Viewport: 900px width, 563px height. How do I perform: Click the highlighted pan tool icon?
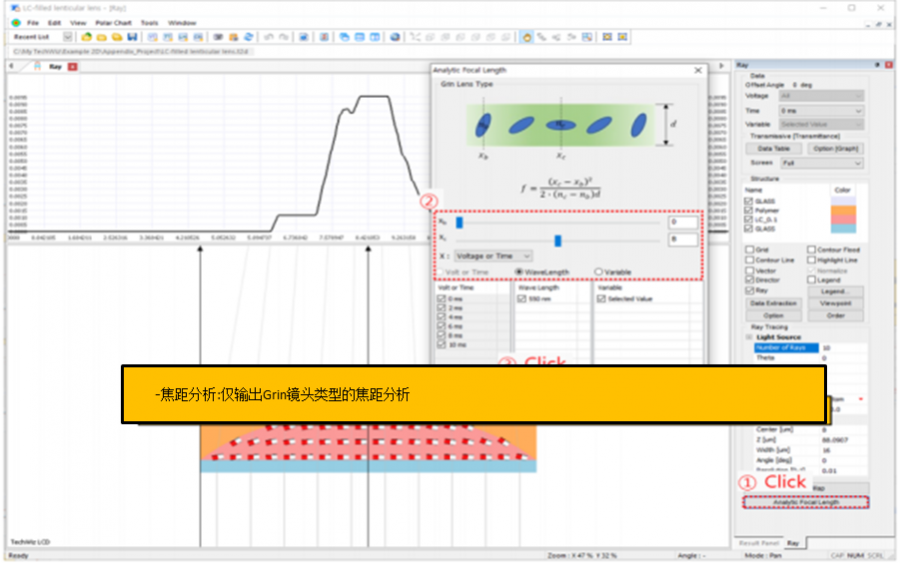pos(527,37)
